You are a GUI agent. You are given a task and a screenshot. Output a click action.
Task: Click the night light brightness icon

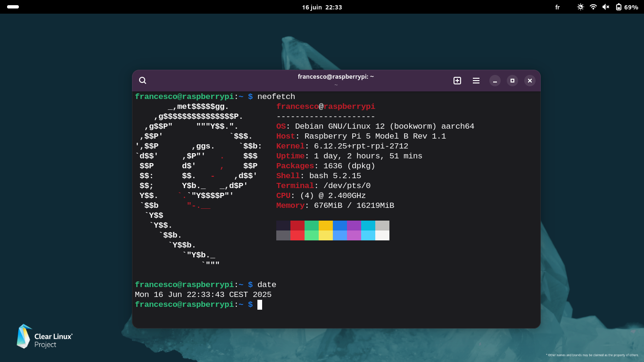[x=580, y=7]
